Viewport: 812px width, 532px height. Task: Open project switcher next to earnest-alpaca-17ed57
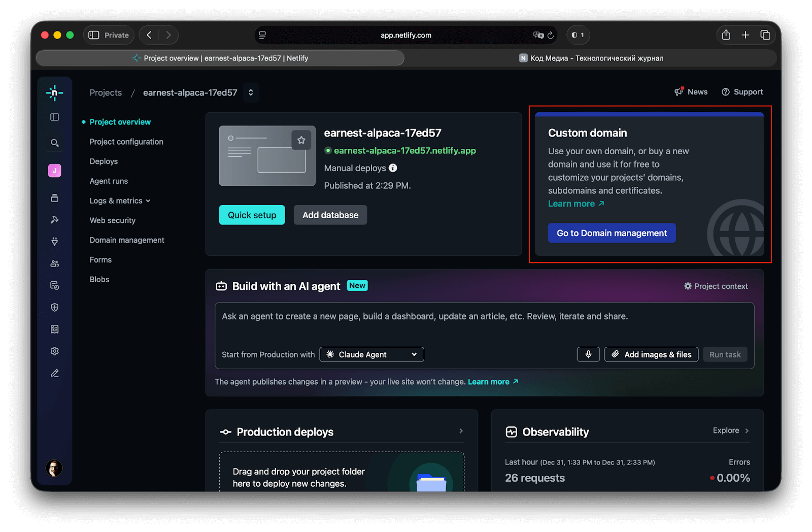click(x=251, y=92)
